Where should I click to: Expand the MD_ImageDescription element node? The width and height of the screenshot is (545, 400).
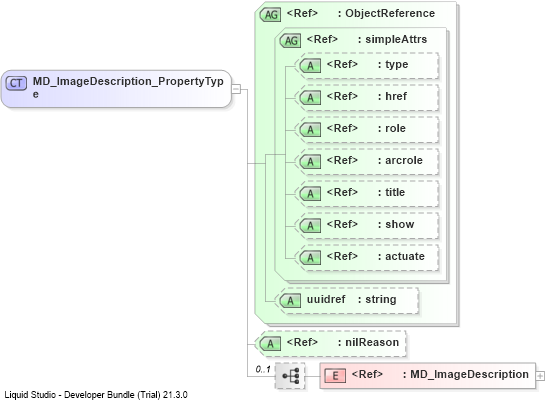540,376
